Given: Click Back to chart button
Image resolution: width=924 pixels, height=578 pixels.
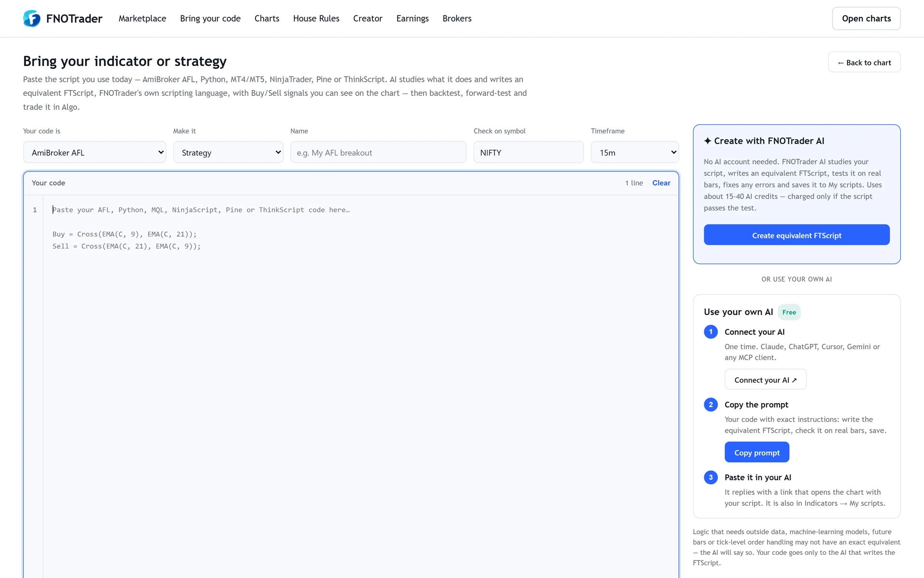Looking at the screenshot, I should pos(864,62).
